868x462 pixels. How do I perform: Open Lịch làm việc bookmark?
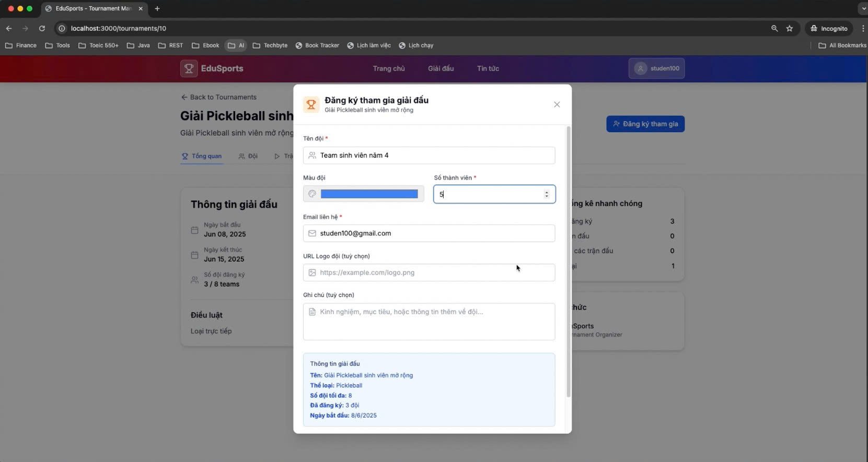(x=369, y=45)
